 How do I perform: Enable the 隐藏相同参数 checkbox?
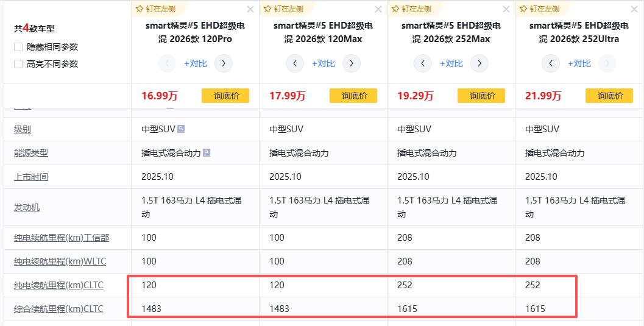(18, 47)
